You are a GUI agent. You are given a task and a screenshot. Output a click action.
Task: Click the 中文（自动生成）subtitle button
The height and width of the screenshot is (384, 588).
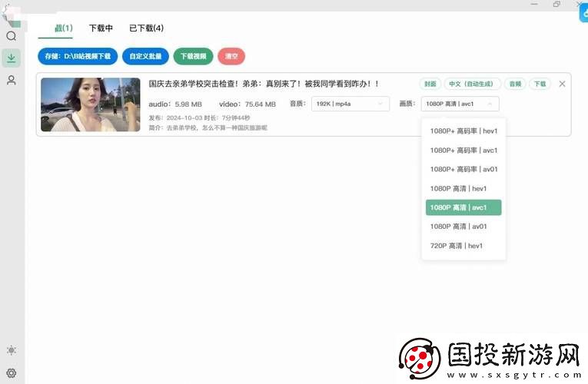473,84
